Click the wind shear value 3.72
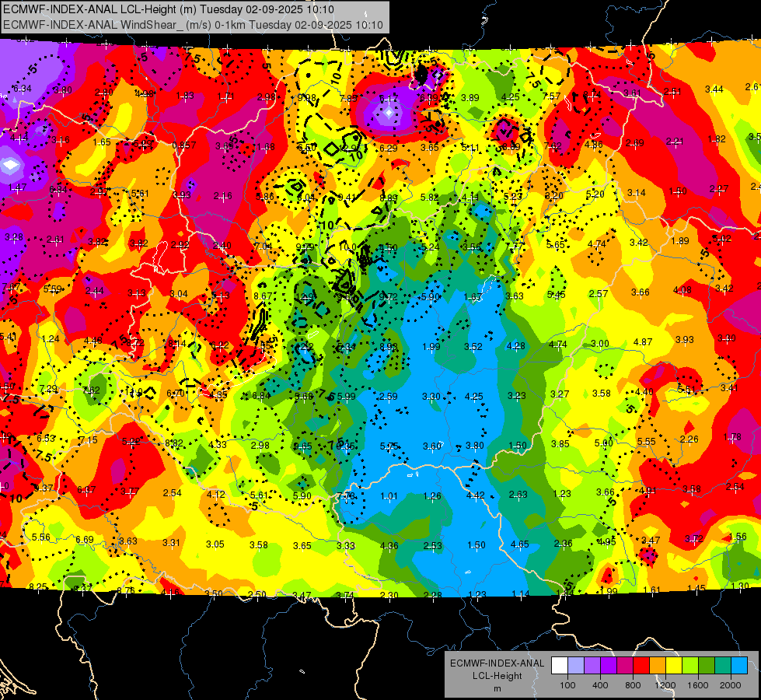 pos(693,538)
